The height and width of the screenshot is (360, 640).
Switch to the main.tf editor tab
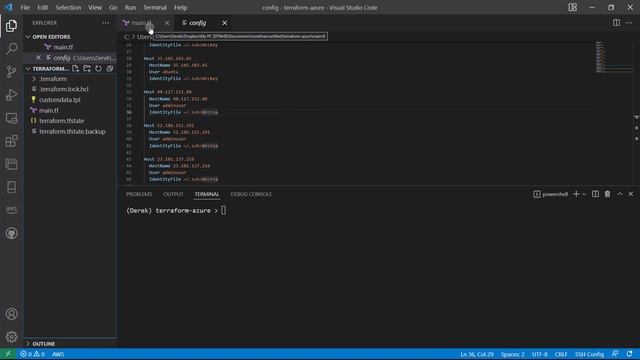coord(141,23)
